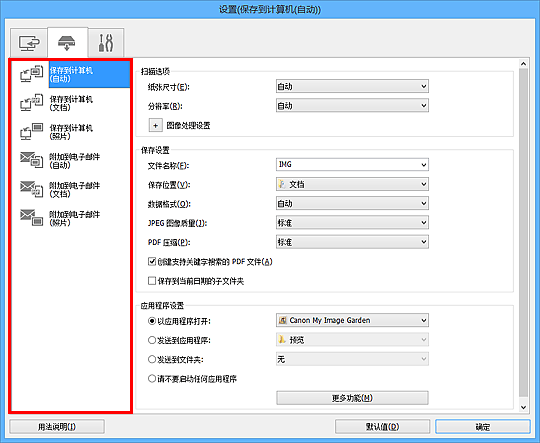540x443 pixels.
Task: Click the 文档 folder icon in 保存位置
Action: coord(282,184)
